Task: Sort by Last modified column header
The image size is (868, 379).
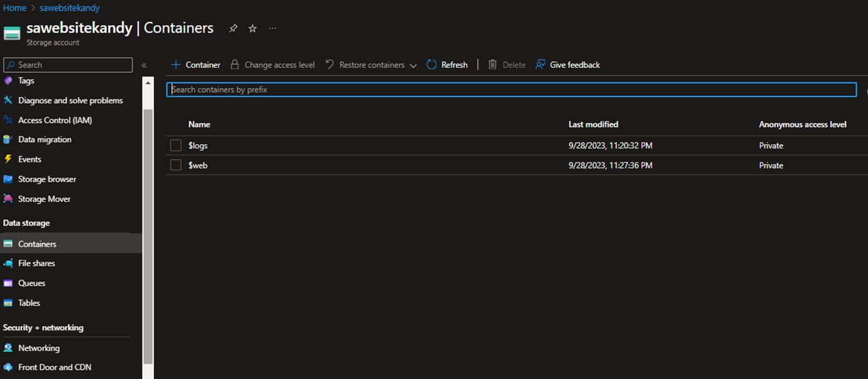Action: pyautogui.click(x=594, y=124)
